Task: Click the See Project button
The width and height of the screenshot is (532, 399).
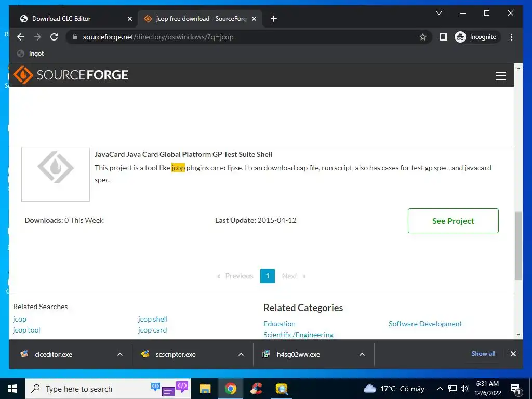Action: click(x=453, y=221)
